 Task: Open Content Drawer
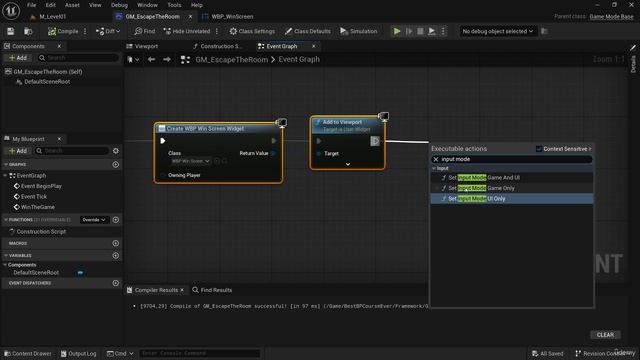click(28, 353)
